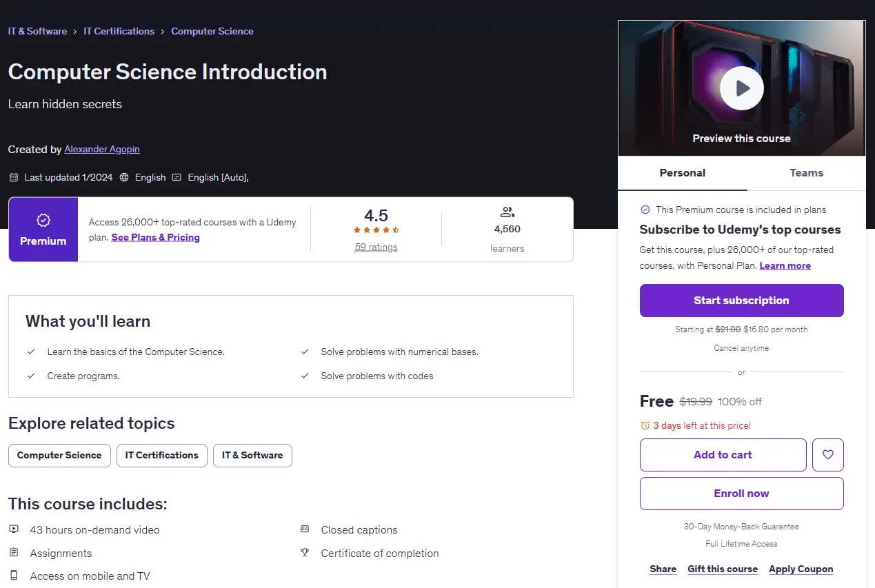Open the Computer Science breadcrumb

[x=212, y=31]
